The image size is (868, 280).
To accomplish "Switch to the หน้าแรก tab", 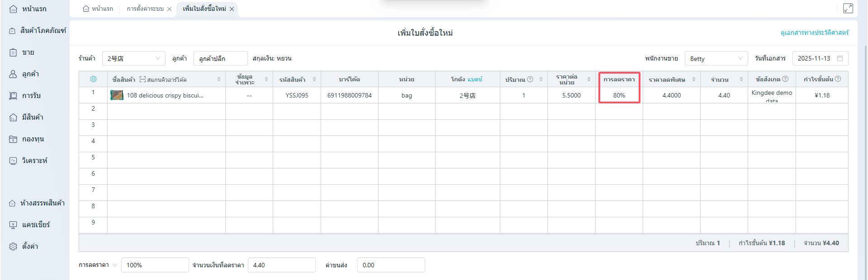I will tap(98, 9).
